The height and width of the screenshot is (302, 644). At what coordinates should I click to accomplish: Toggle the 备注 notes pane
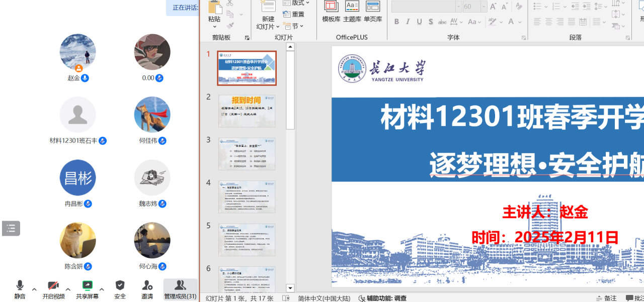pyautogui.click(x=606, y=298)
